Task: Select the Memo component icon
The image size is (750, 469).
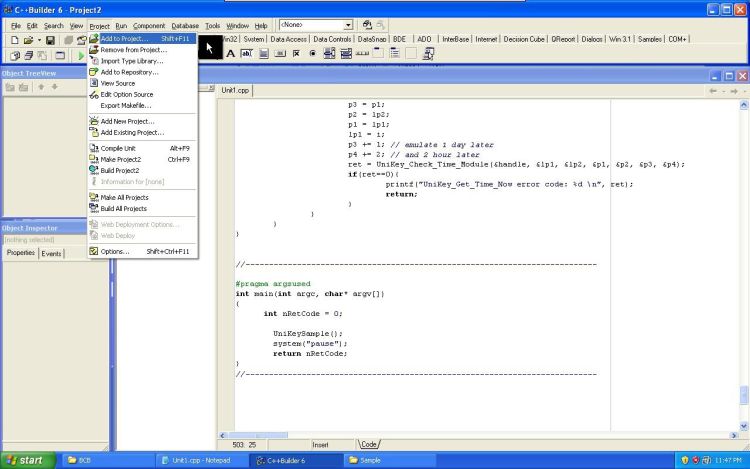Action: click(264, 54)
